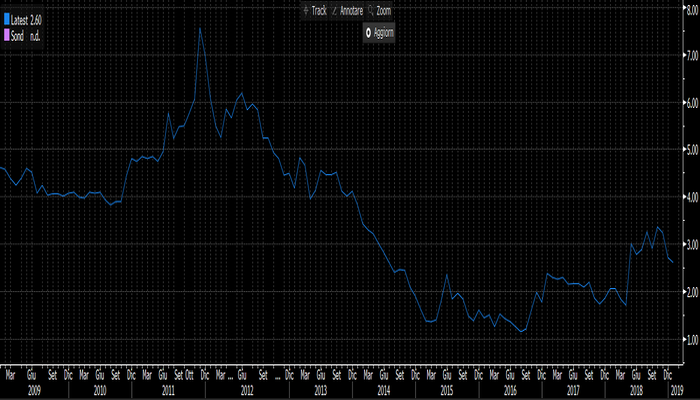The image size is (700, 400).
Task: Select the 2015 year on time axis
Action: (x=447, y=387)
